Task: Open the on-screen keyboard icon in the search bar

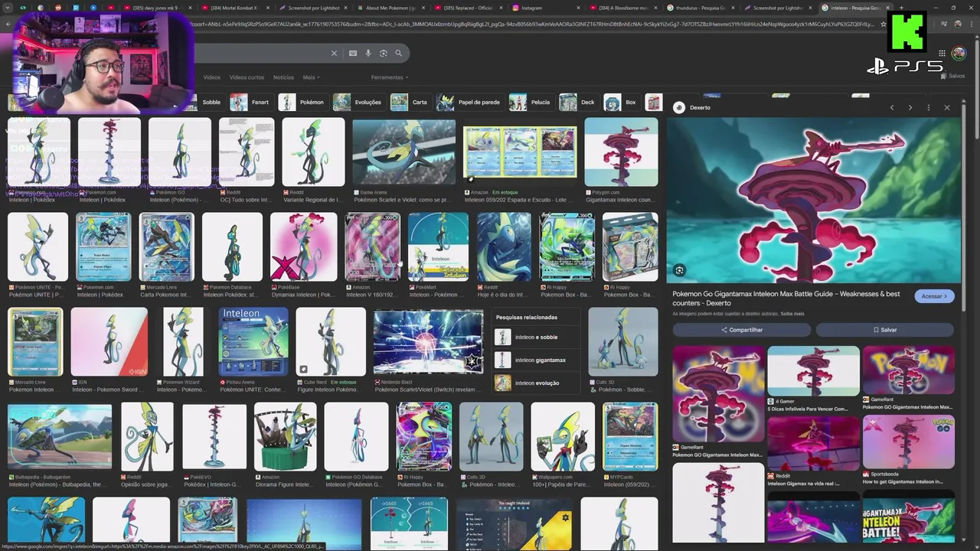Action: tap(353, 54)
